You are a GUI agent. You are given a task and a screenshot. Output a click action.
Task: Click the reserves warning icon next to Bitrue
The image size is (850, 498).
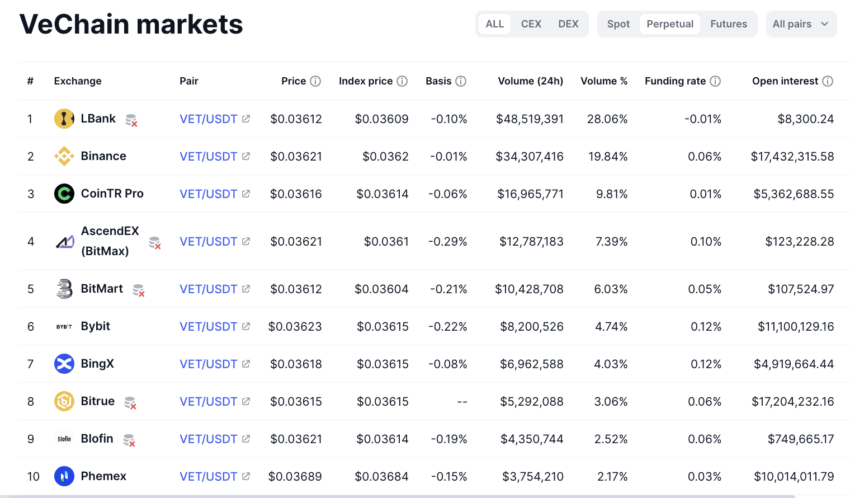(130, 403)
